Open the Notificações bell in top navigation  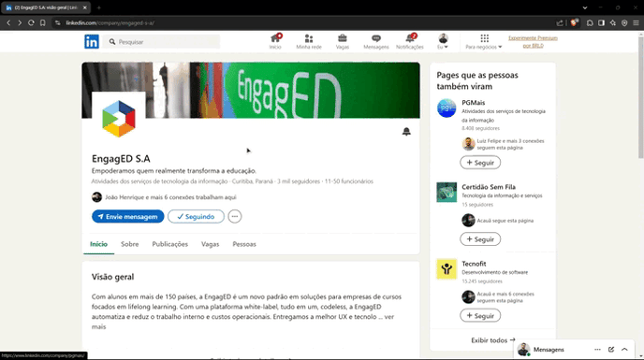pos(409,41)
